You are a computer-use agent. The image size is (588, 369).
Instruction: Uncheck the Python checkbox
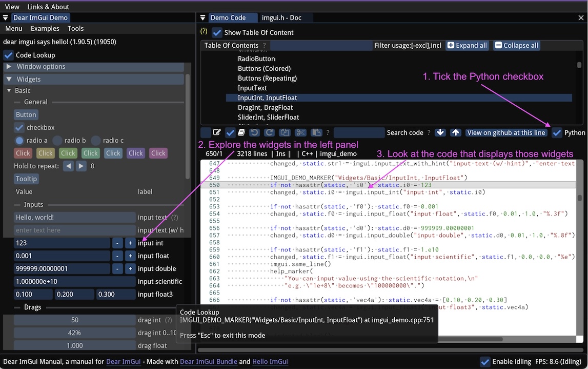click(557, 132)
